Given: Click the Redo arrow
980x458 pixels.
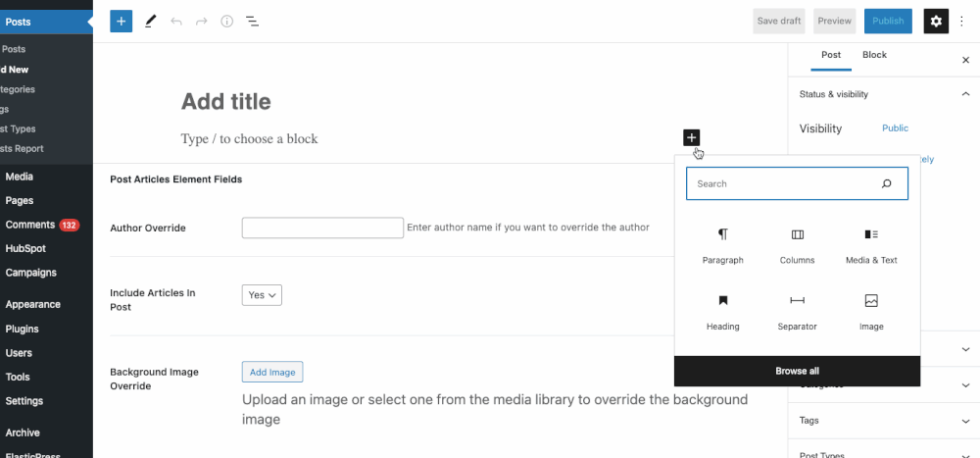Looking at the screenshot, I should pos(201,22).
